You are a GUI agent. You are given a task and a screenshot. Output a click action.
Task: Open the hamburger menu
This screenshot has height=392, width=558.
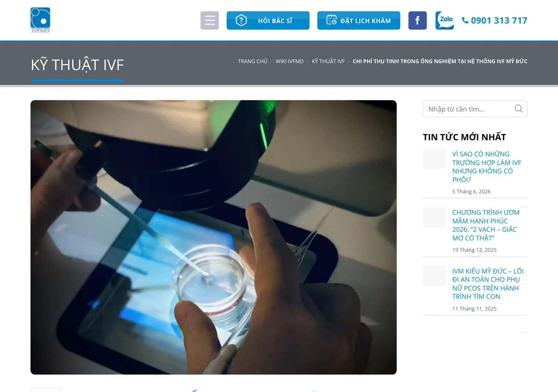(210, 21)
